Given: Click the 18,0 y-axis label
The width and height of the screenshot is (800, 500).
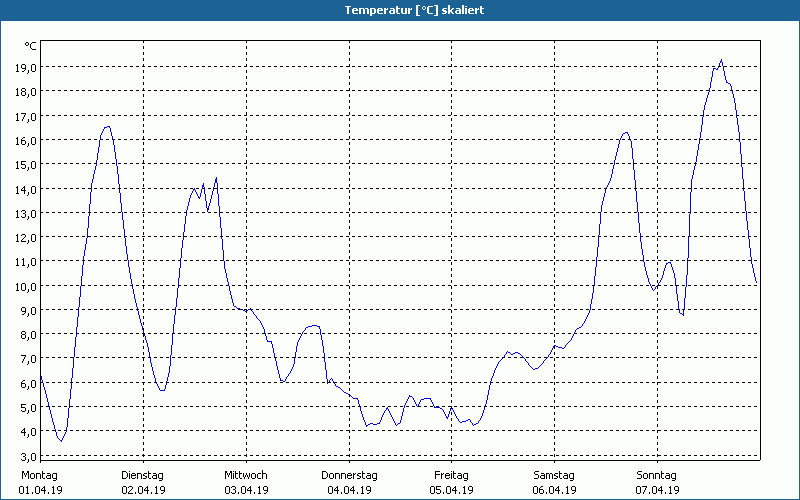Looking at the screenshot, I should coord(26,92).
